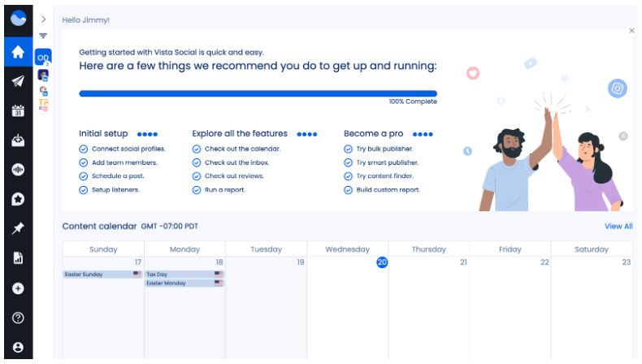Go to the Home dashboard icon
The width and height of the screenshot is (642, 364).
point(18,52)
